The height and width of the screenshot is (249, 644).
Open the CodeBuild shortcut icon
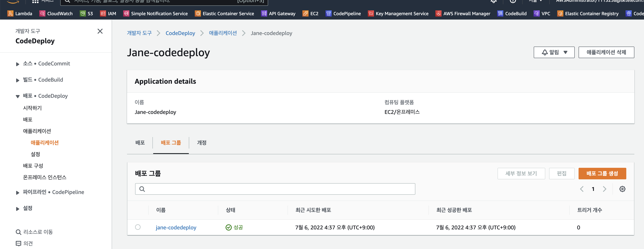pyautogui.click(x=500, y=13)
